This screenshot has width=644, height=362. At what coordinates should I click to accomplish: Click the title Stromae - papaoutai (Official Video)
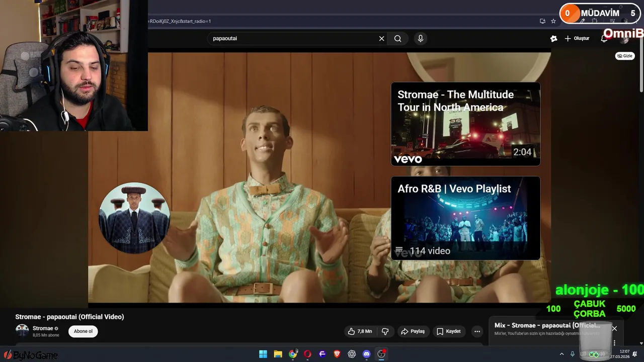(x=69, y=317)
